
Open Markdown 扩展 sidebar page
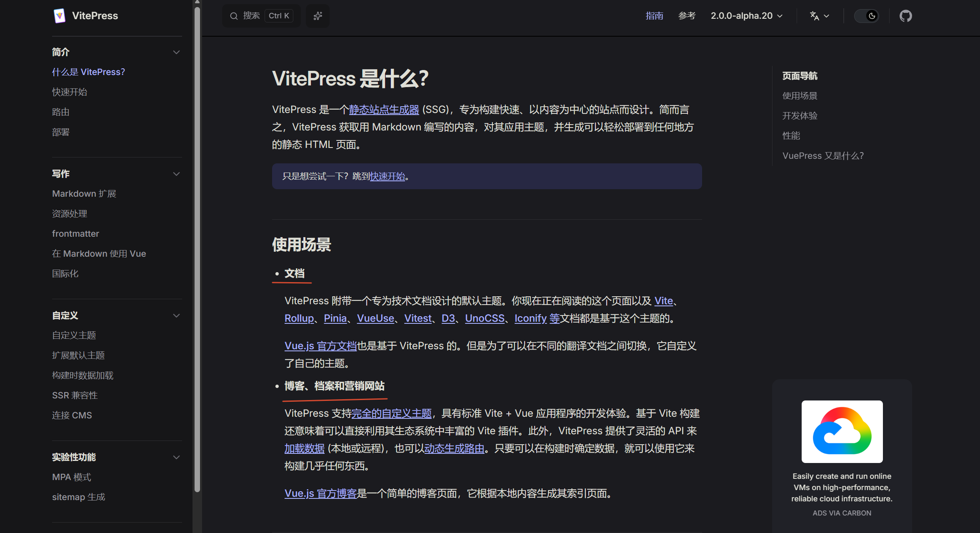pos(84,194)
